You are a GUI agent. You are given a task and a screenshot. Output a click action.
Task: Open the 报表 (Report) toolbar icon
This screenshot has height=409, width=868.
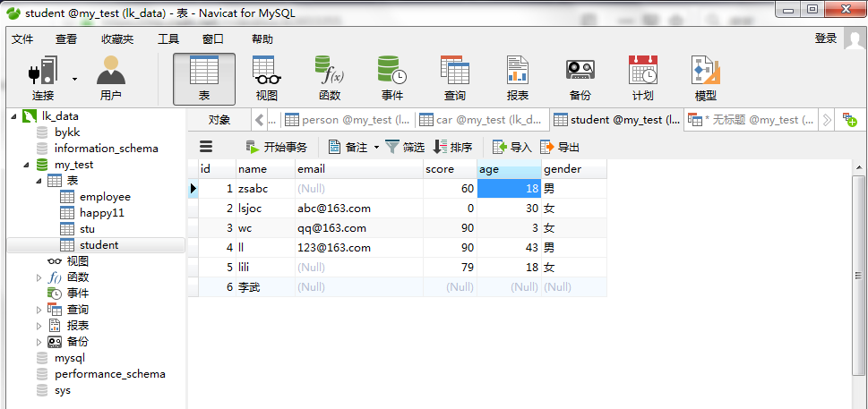pyautogui.click(x=518, y=79)
